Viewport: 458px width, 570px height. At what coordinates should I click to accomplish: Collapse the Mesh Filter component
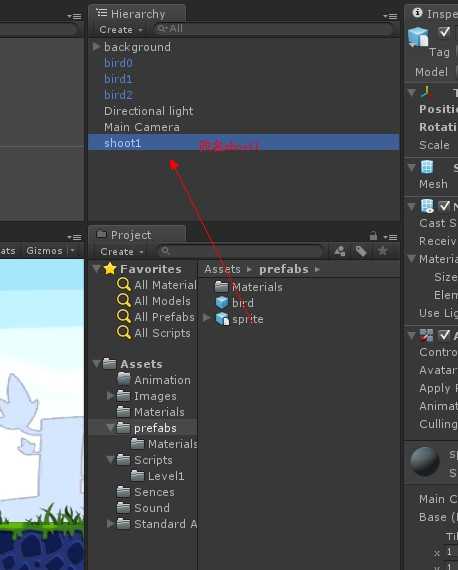coord(412,167)
